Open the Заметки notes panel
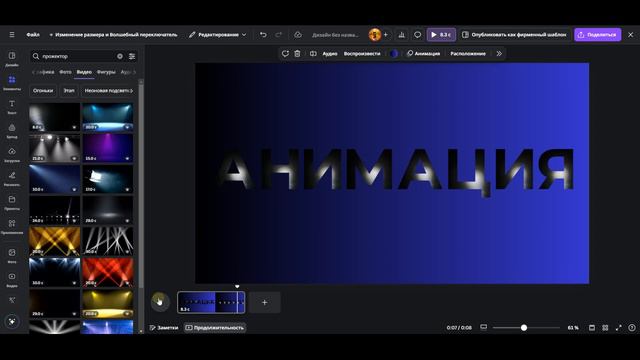Image resolution: width=640 pixels, height=360 pixels. point(164,328)
